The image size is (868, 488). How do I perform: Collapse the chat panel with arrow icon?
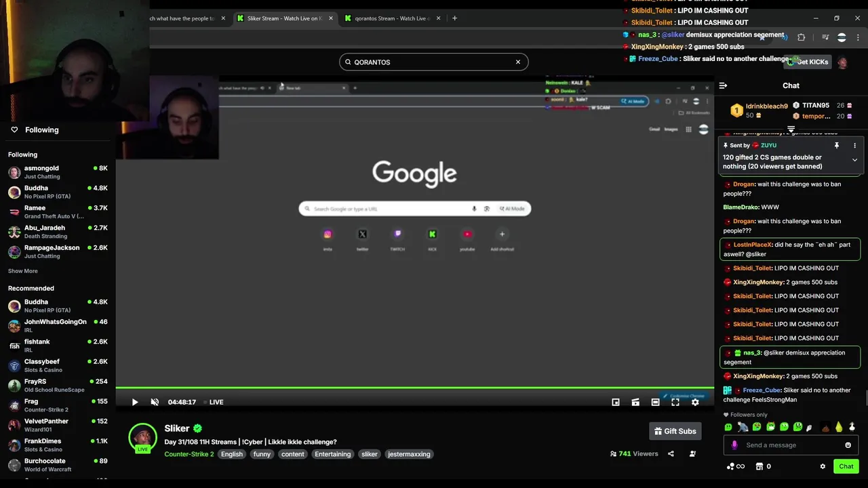pyautogui.click(x=723, y=85)
